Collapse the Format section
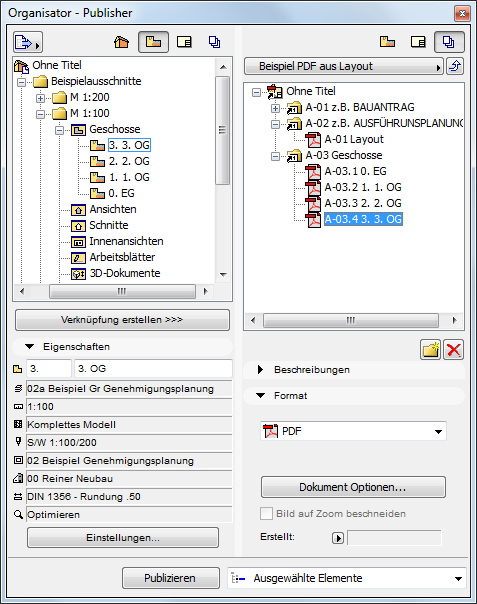This screenshot has width=477, height=604. (261, 395)
